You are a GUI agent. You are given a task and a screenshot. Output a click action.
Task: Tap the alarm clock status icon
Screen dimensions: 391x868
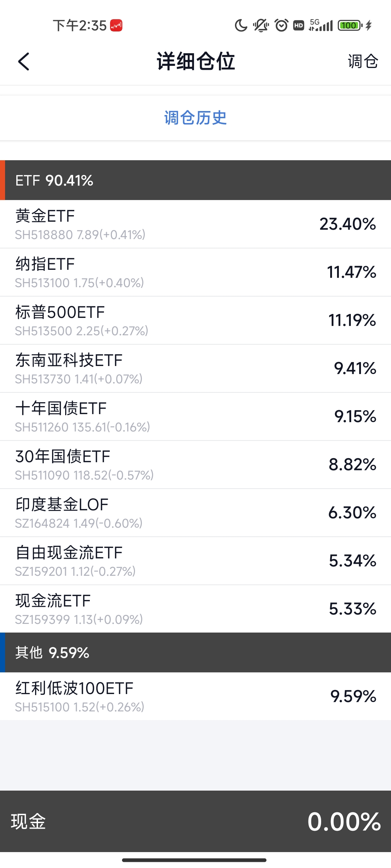pyautogui.click(x=281, y=26)
